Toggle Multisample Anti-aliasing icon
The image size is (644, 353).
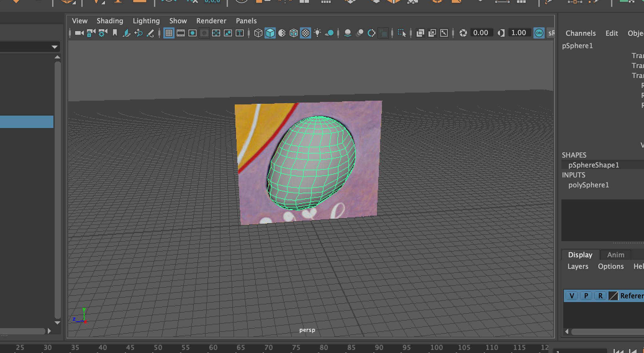(x=371, y=33)
